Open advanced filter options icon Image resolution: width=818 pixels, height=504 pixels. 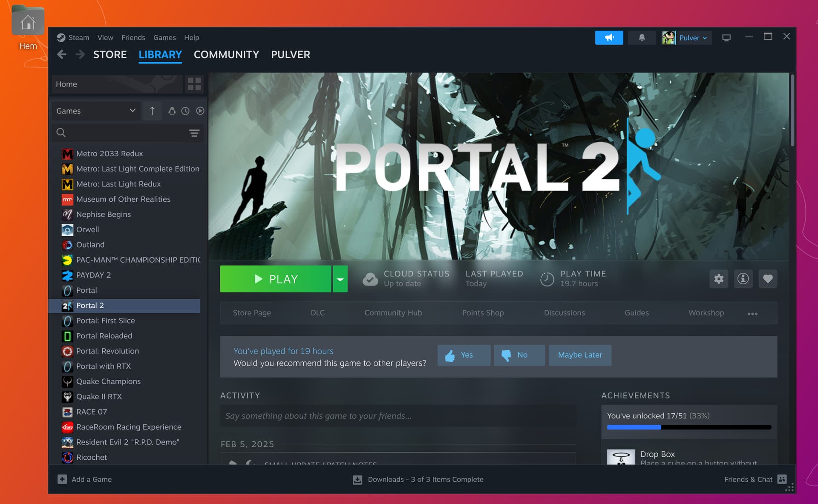tap(194, 133)
